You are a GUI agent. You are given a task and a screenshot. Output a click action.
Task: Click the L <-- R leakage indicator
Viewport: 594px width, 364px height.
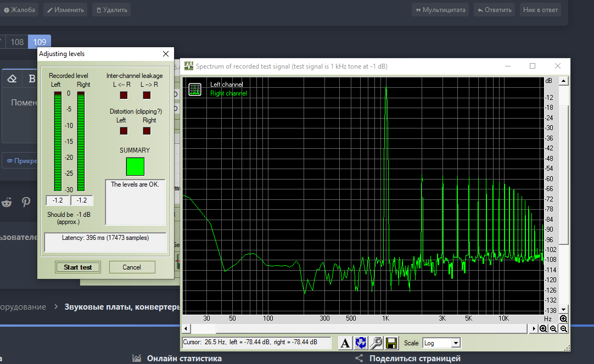(124, 96)
